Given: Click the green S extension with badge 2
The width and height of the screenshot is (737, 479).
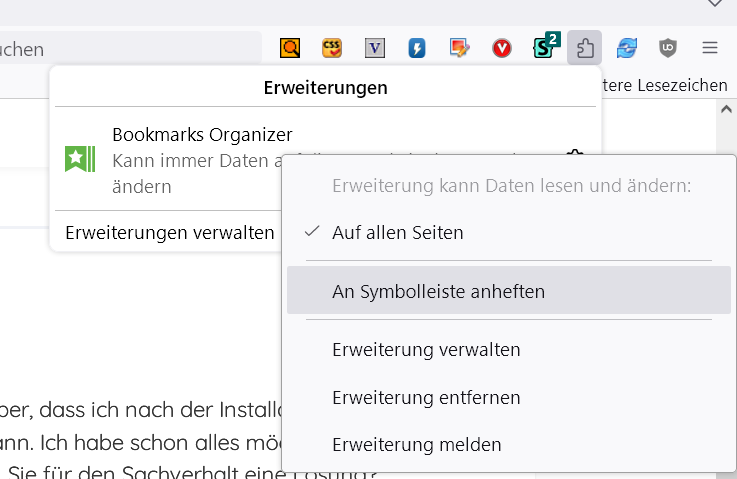Looking at the screenshot, I should 545,46.
